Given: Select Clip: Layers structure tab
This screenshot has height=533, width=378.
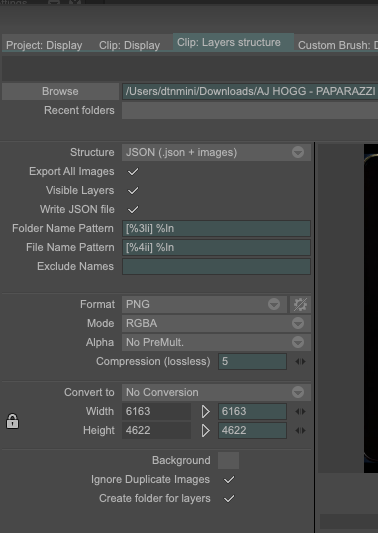Looking at the screenshot, I should (233, 42).
